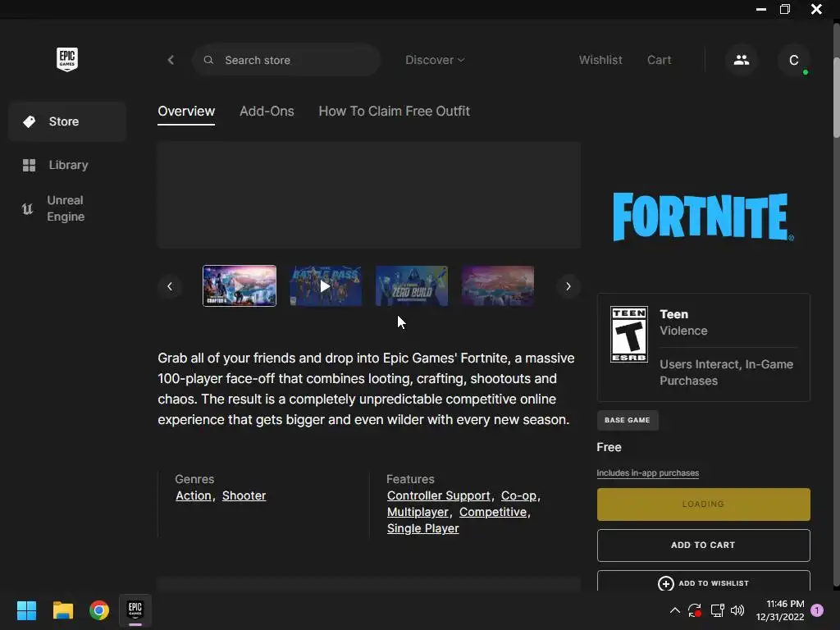Click the Shooter genre link
Viewport: 840px width, 630px height.
pyautogui.click(x=244, y=496)
